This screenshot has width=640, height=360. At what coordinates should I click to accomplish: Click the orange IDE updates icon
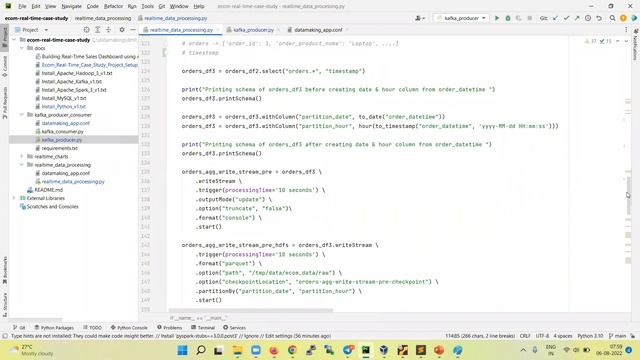pos(623,18)
